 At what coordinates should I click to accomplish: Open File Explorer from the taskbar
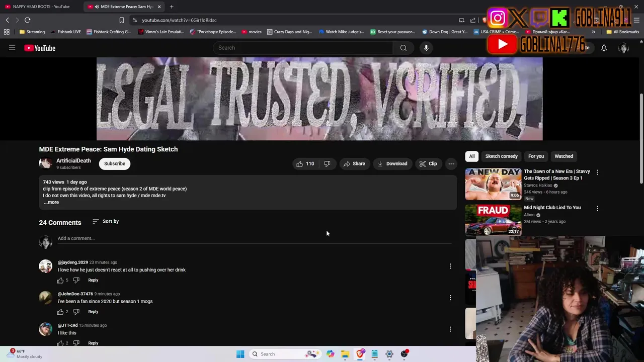[345, 354]
